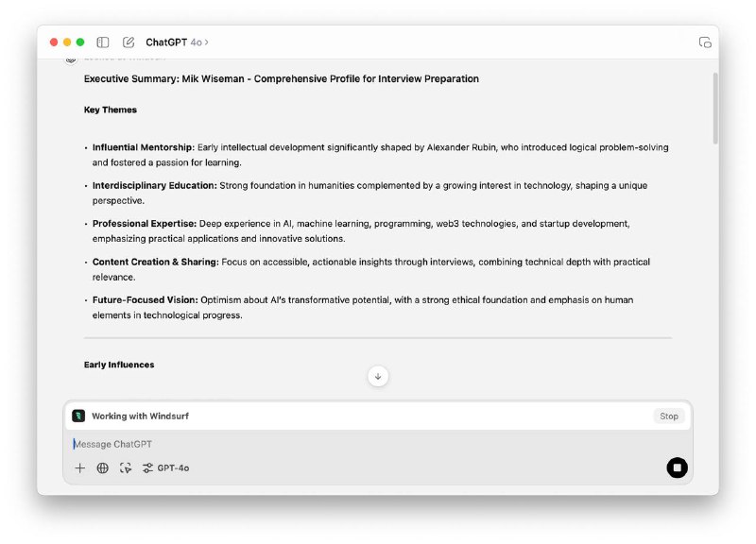Image resolution: width=756 pixels, height=544 pixels.
Task: Stop generating with the black stop button
Action: pos(677,467)
